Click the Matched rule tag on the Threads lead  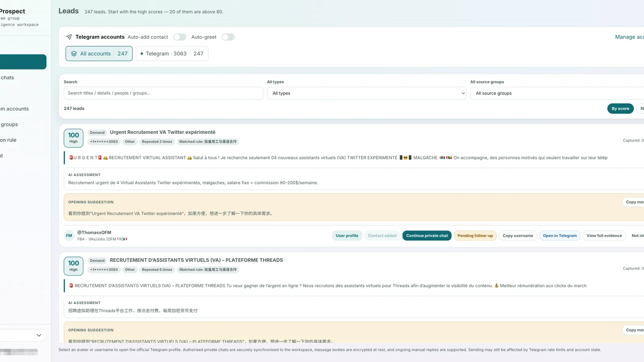click(208, 269)
